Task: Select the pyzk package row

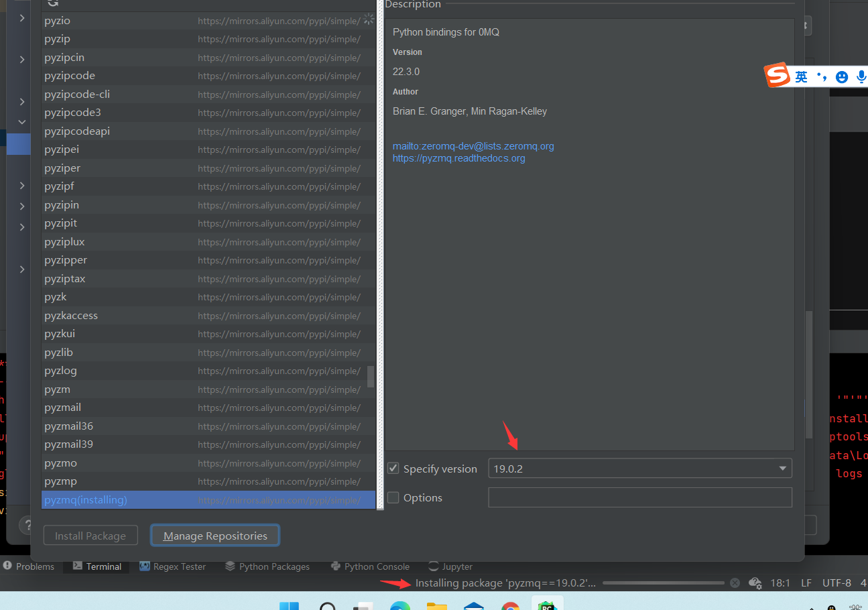Action: [x=208, y=297]
